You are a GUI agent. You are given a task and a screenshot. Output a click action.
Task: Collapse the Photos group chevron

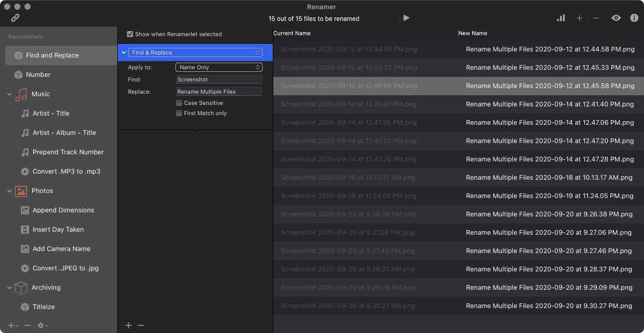pyautogui.click(x=10, y=191)
